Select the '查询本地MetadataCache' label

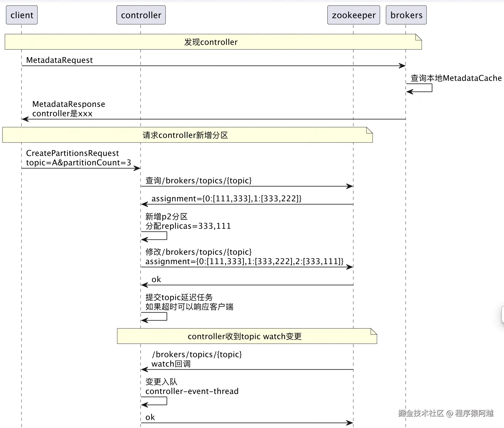(456, 78)
